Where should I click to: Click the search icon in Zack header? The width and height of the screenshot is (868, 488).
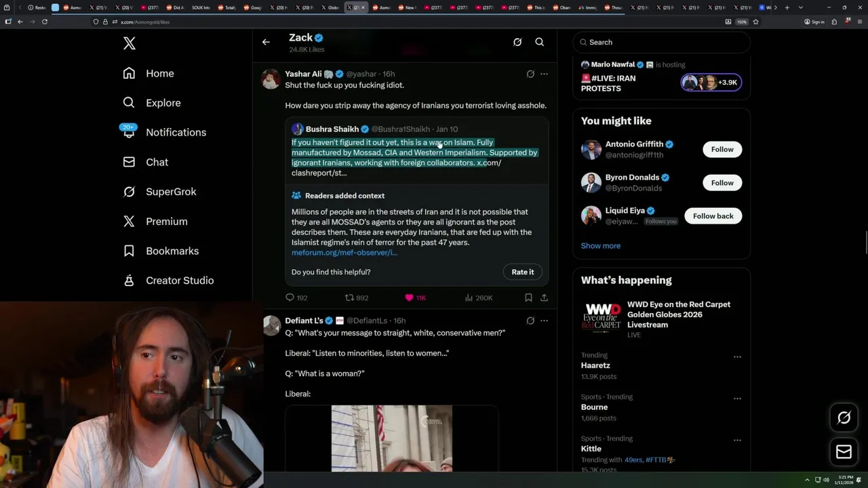[x=540, y=42]
